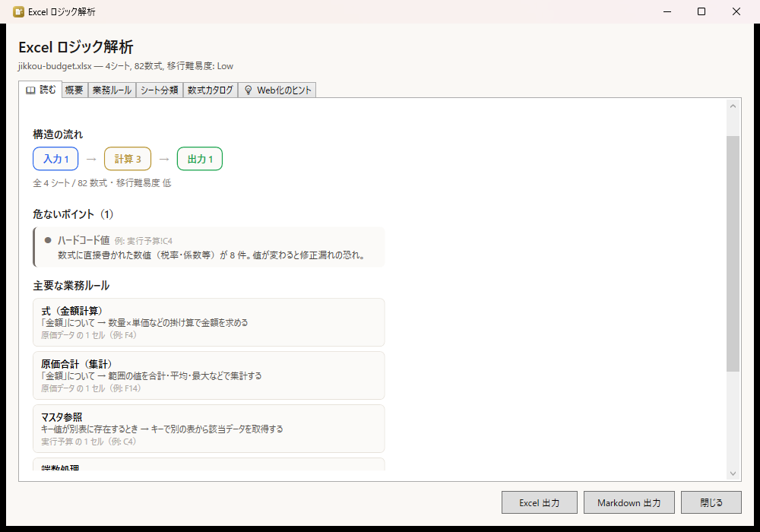
Task: Select the 原価合計（集計） rule card
Action: pyautogui.click(x=209, y=375)
